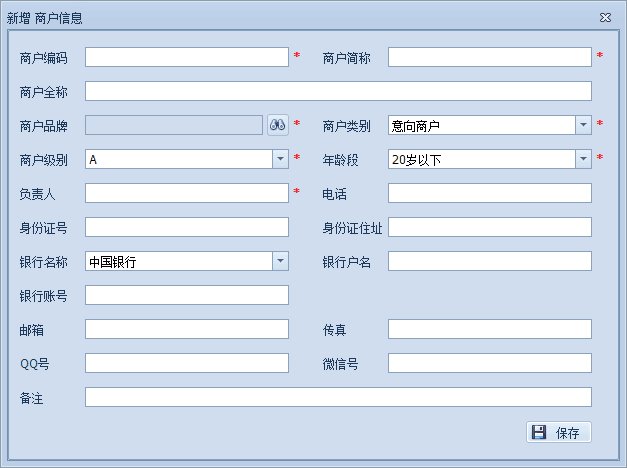Screen dimensions: 627x468
Task: Click the 负责人 text field
Action: click(187, 193)
